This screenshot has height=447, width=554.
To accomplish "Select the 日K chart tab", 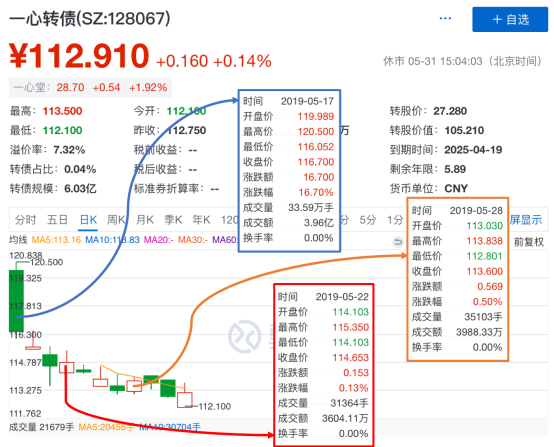I will tap(88, 220).
